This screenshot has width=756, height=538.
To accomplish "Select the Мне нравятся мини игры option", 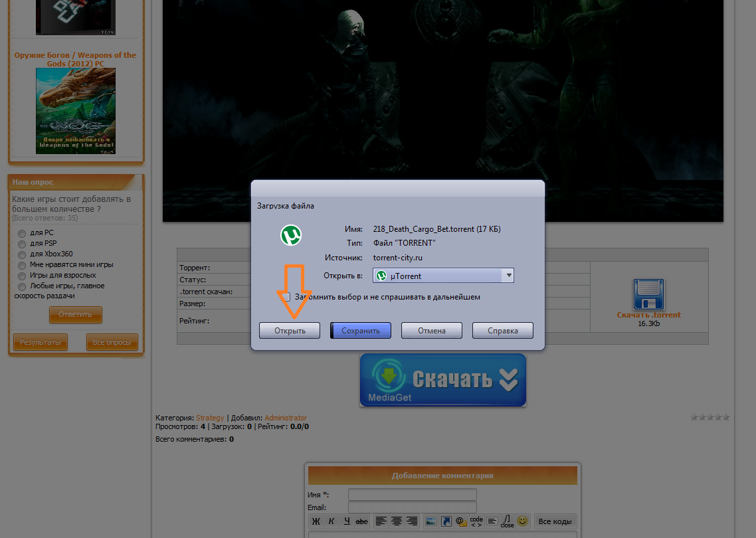I will (22, 265).
